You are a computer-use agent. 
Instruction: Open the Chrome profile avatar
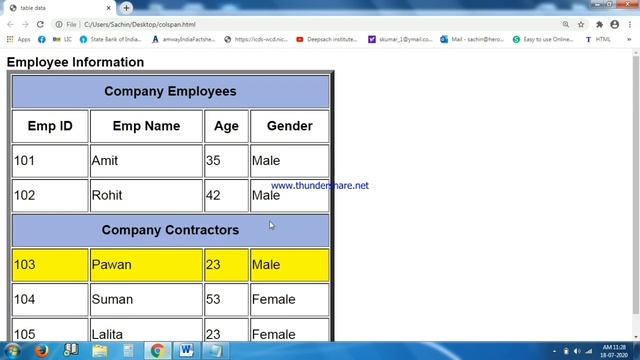615,24
